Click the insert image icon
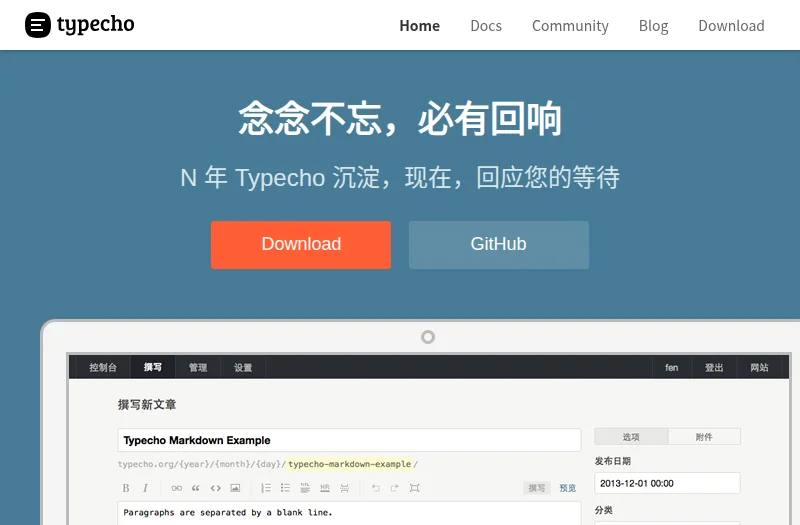This screenshot has height=525, width=800. pos(235,488)
